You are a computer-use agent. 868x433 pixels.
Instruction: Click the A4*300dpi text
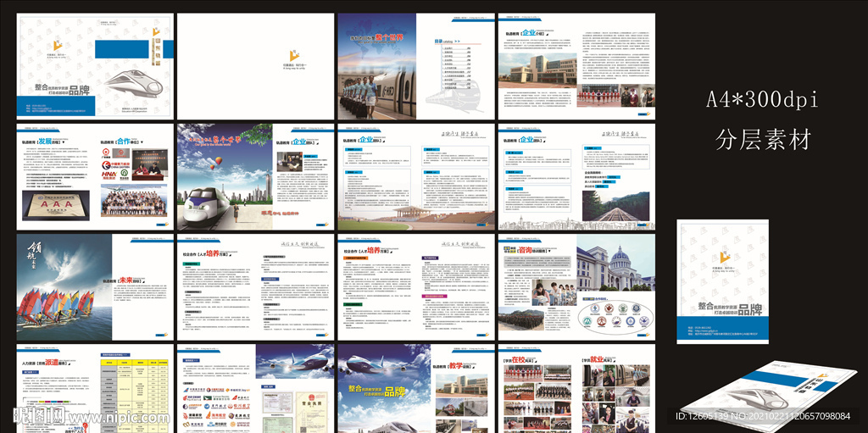pos(762,100)
